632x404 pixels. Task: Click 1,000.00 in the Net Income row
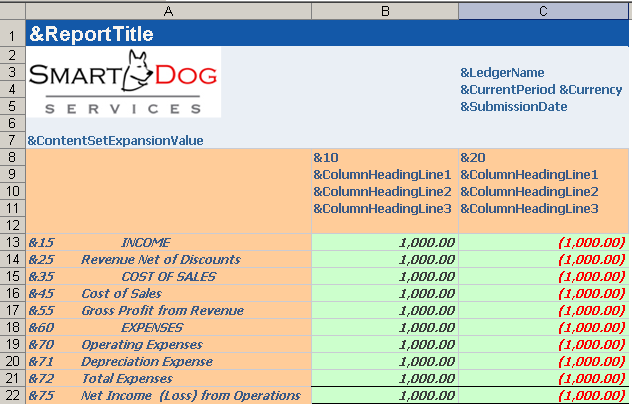point(385,395)
